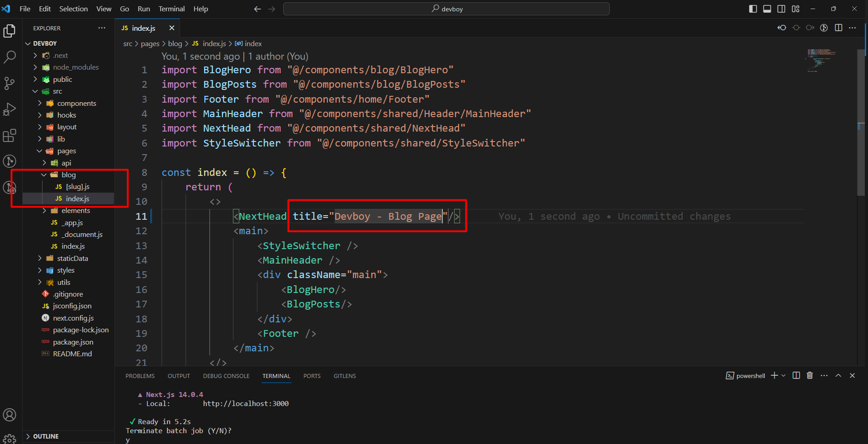Image resolution: width=868 pixels, height=444 pixels.
Task: Click the blog breadcrumb segment
Action: (x=175, y=44)
